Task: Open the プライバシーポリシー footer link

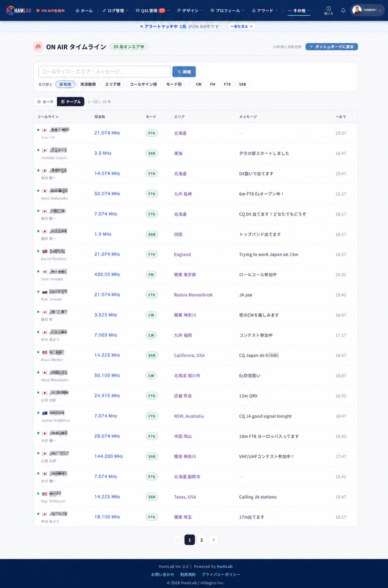Action: click(x=221, y=574)
